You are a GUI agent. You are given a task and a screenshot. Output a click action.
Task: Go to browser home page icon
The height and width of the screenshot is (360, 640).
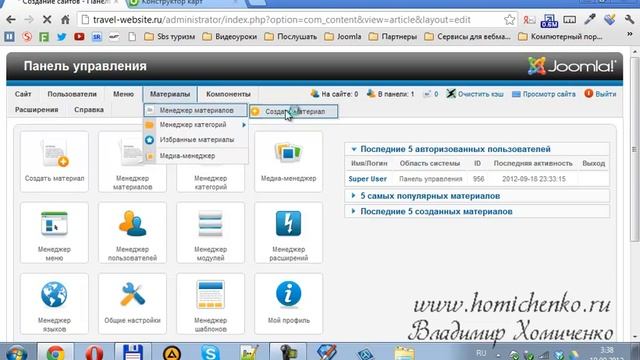click(65, 20)
